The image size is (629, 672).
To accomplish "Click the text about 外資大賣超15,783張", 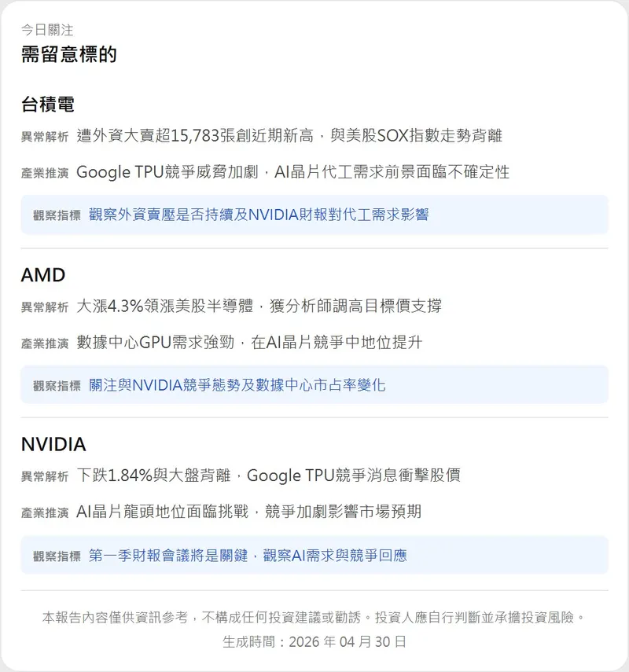I will pyautogui.click(x=289, y=136).
